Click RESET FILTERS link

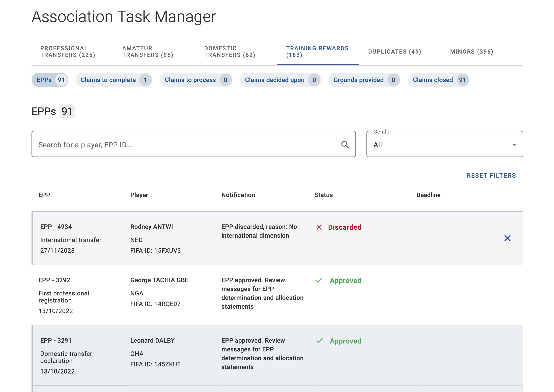(x=491, y=176)
